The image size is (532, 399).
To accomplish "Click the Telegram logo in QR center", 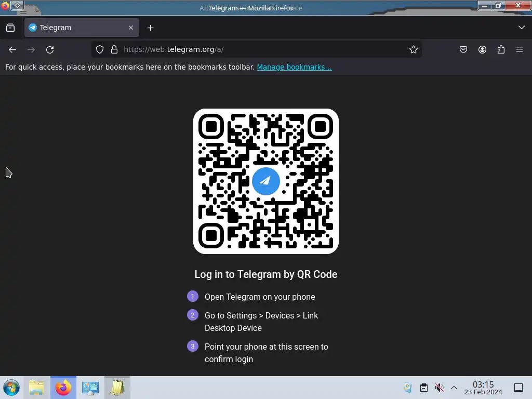I will coord(266,181).
